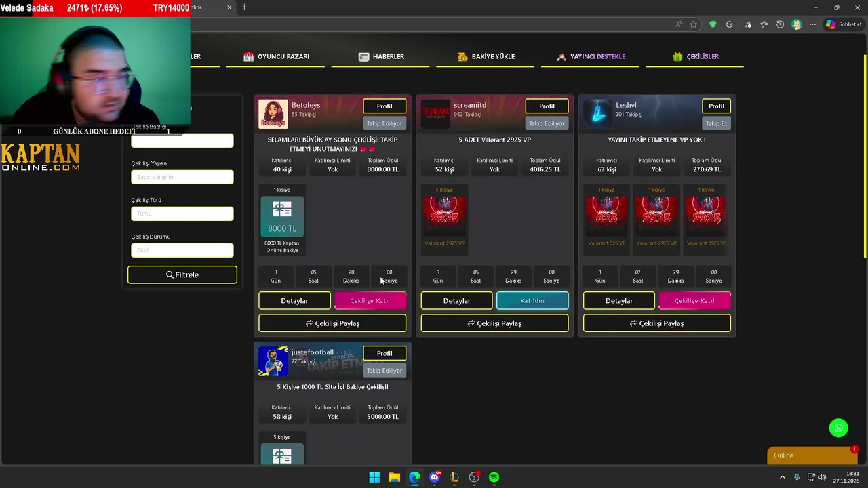Click the microphone tray icon
The image size is (868, 488).
[797, 477]
